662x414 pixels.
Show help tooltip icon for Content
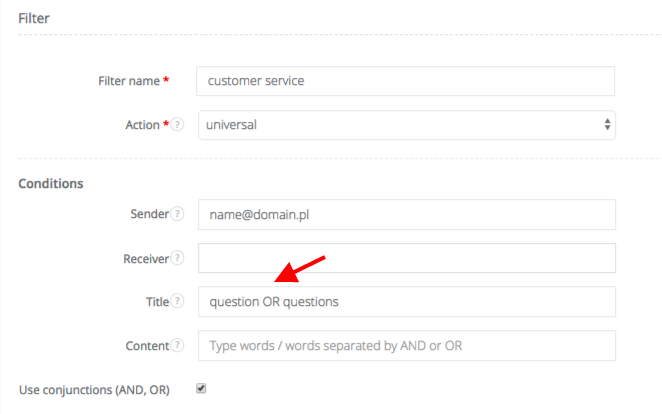178,345
